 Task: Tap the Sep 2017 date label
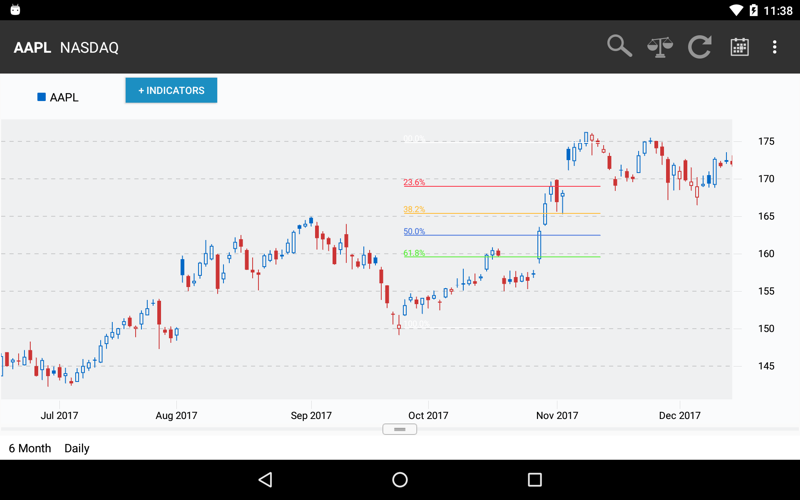311,415
